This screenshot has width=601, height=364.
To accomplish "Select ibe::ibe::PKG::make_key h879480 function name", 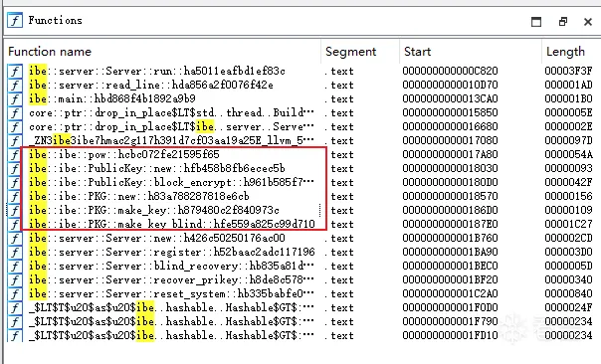I will click(153, 211).
